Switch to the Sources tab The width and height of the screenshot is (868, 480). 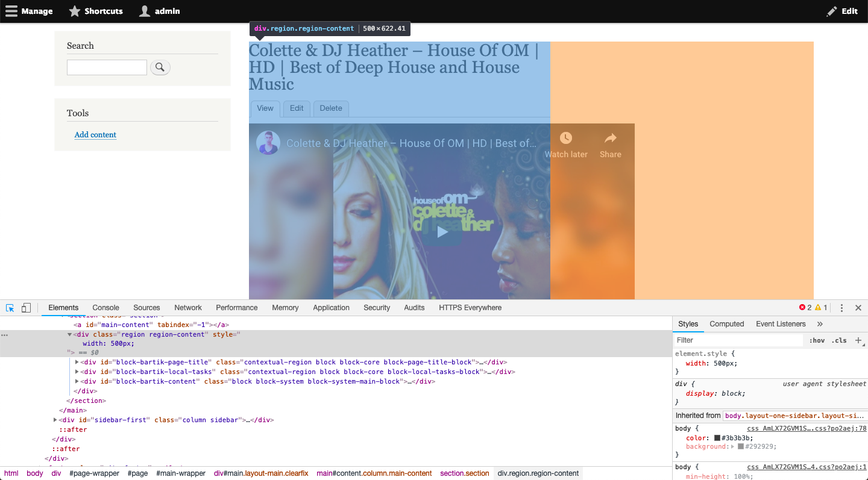146,308
